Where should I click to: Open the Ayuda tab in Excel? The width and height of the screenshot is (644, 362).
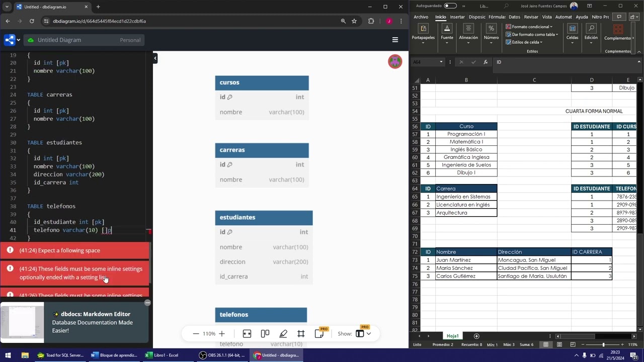coord(582,17)
